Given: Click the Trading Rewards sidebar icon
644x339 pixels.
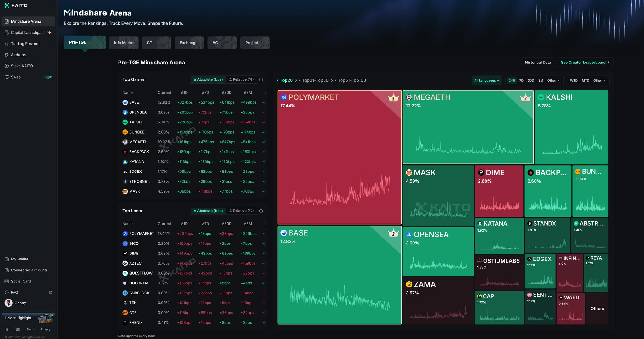Looking at the screenshot, I should [7, 44].
